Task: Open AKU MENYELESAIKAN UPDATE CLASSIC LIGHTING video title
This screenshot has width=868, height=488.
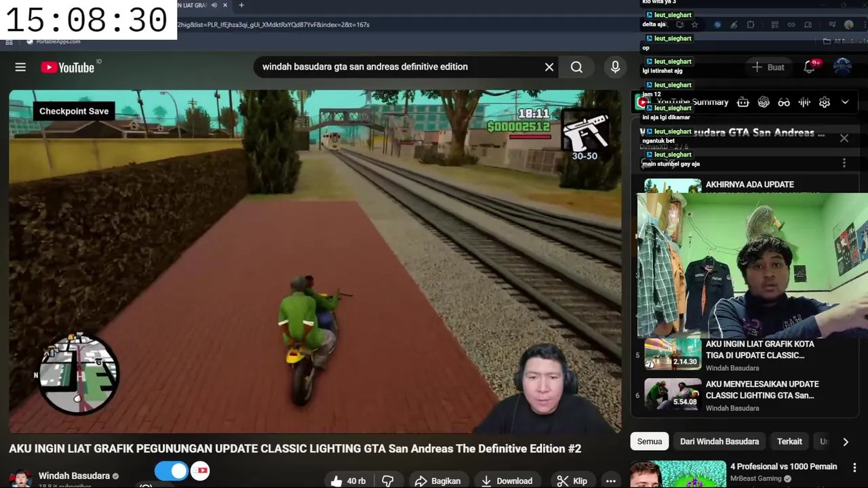Action: tap(762, 390)
